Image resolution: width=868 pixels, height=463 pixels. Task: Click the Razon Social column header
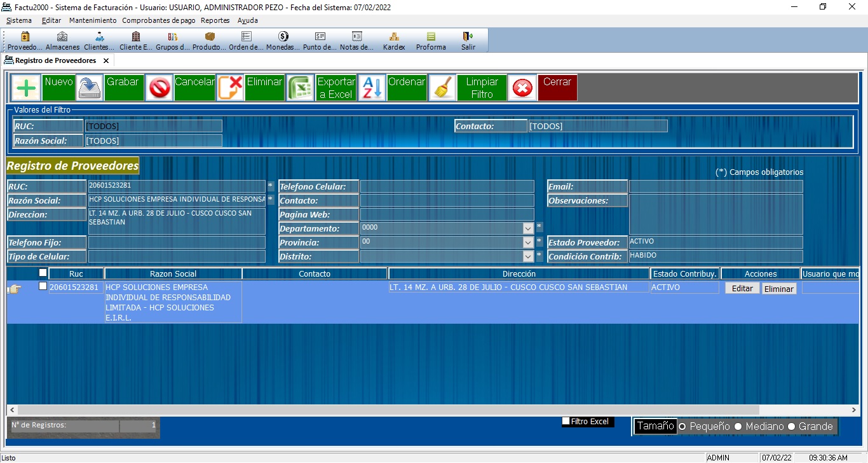173,273
